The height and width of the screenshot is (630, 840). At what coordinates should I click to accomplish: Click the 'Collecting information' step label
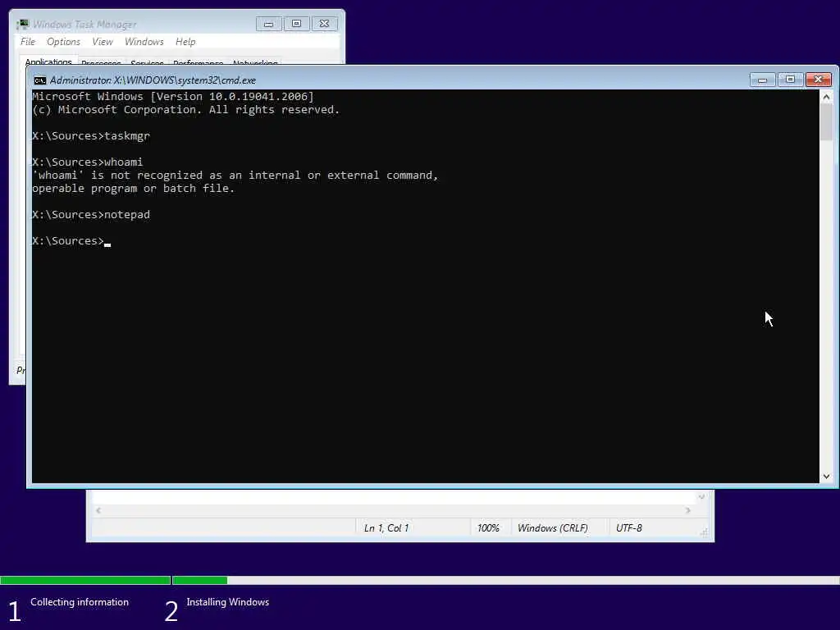pos(80,602)
